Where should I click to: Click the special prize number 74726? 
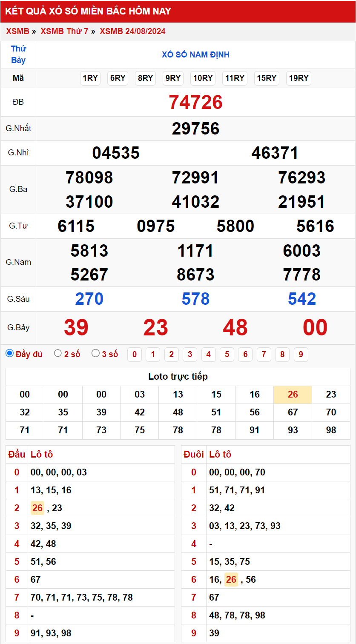pyautogui.click(x=195, y=102)
